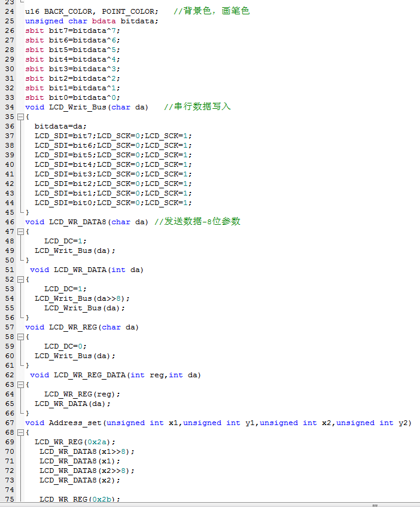Click the 'void LCD_WR_REG(char da)' definition
Image resolution: width=420 pixels, height=507 pixels.
point(82,327)
